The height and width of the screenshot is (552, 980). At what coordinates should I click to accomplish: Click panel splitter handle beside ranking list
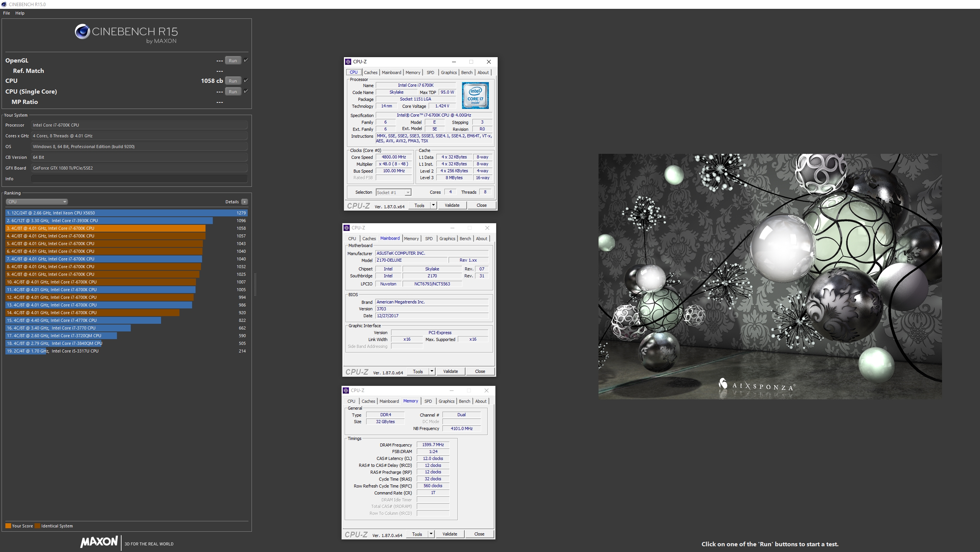(x=255, y=284)
